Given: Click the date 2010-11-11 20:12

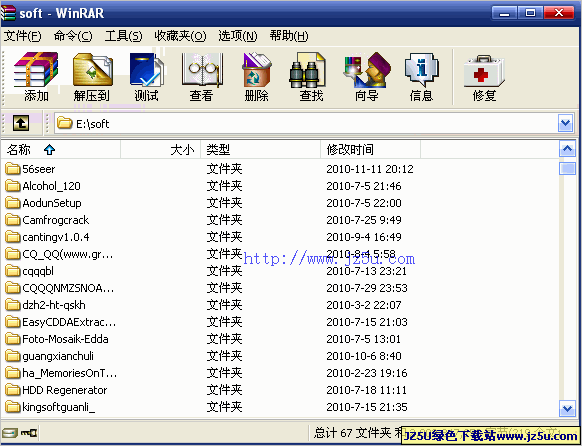Looking at the screenshot, I should point(370,169).
